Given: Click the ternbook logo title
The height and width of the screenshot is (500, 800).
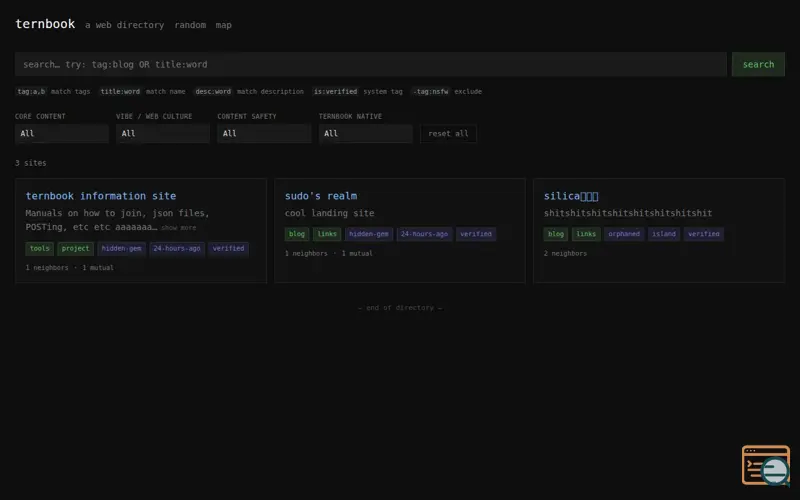Looking at the screenshot, I should (45, 24).
